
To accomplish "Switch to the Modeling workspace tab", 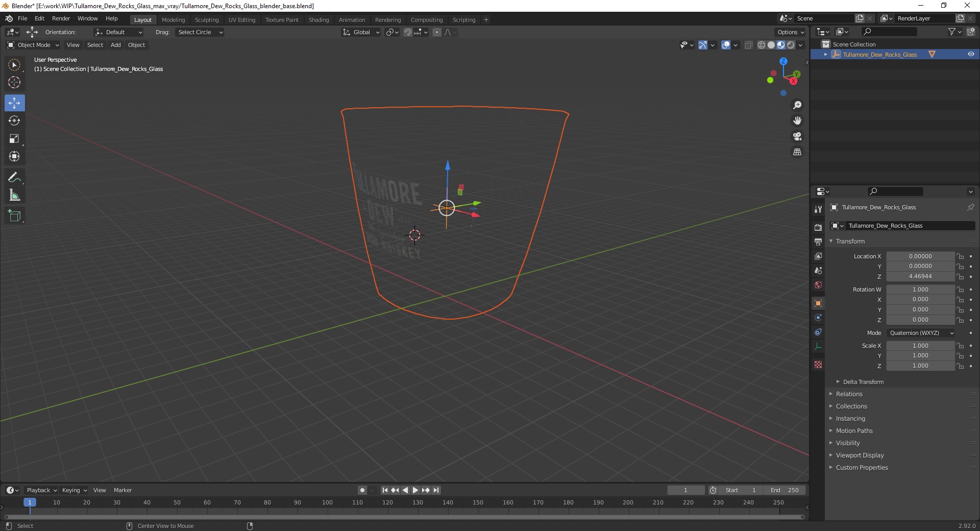I will click(x=173, y=20).
